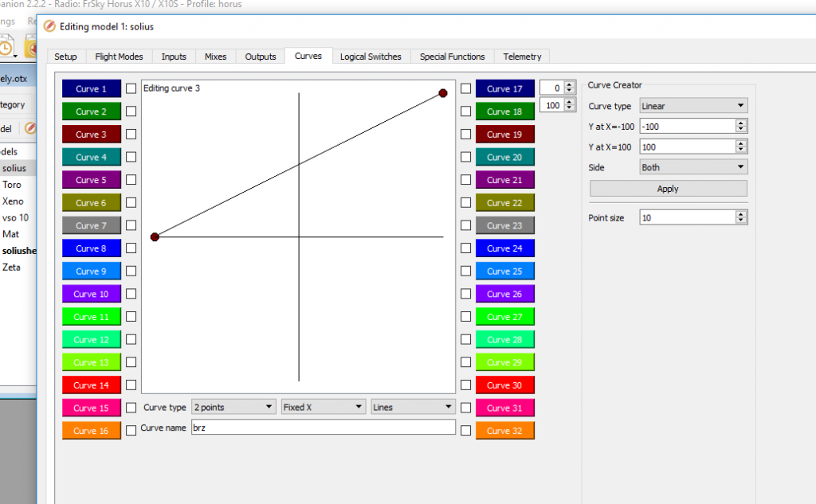Go to the Telemetry tab

pos(522,57)
